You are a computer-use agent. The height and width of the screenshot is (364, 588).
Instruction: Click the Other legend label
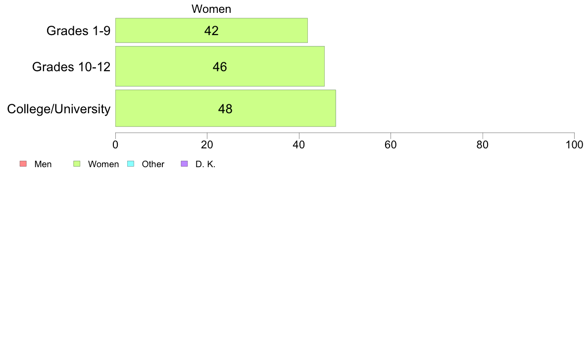click(153, 164)
